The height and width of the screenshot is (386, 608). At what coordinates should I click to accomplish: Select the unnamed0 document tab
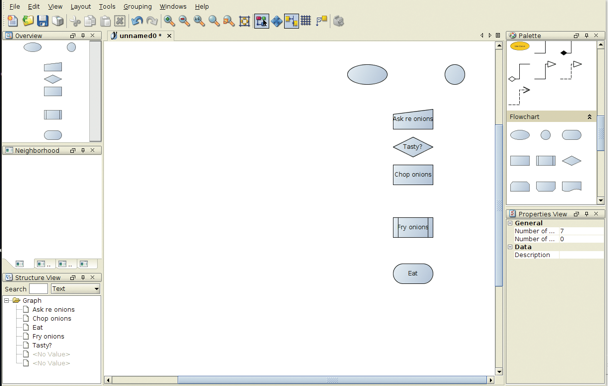coord(140,36)
